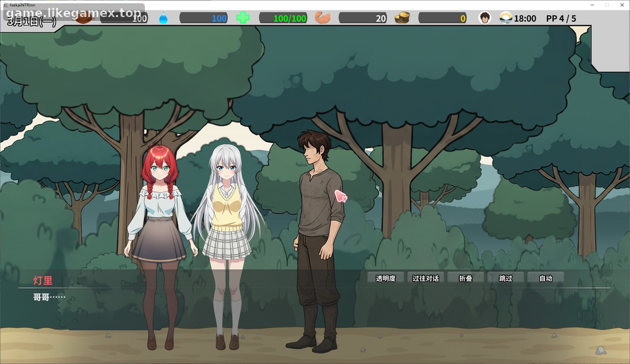Open 过往对话 dialogue history
Image resolution: width=630 pixels, height=364 pixels.
click(425, 278)
